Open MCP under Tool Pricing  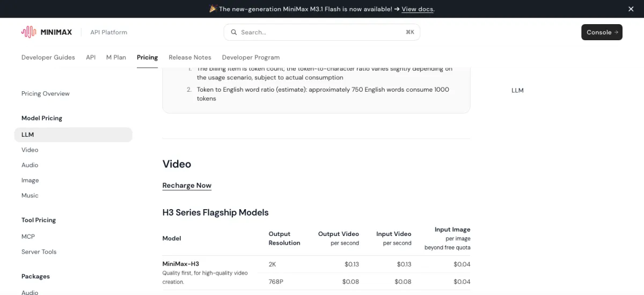(x=28, y=236)
